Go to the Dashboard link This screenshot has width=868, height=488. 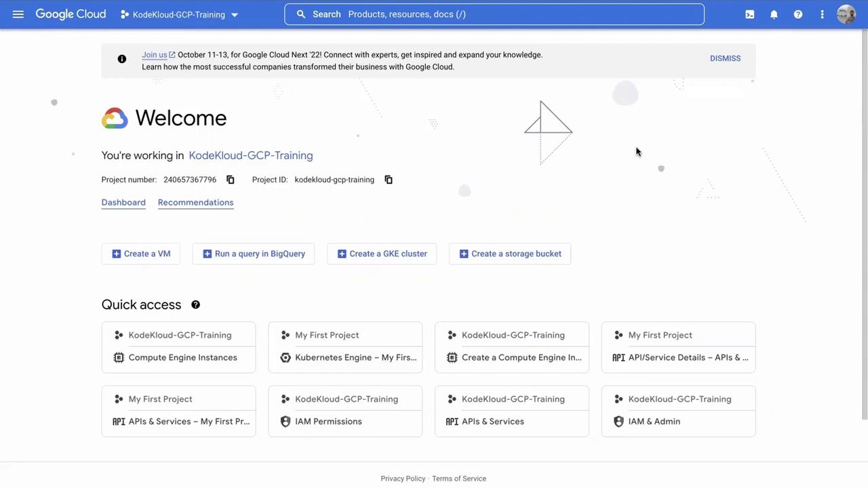coord(123,203)
